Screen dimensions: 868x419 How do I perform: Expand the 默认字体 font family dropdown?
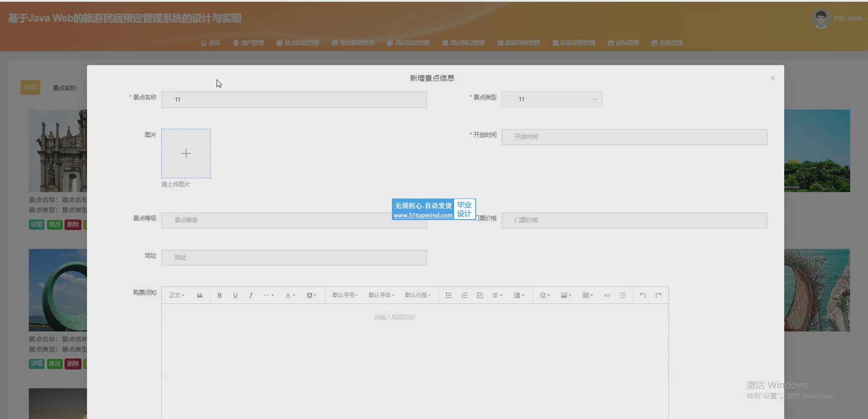tap(381, 295)
